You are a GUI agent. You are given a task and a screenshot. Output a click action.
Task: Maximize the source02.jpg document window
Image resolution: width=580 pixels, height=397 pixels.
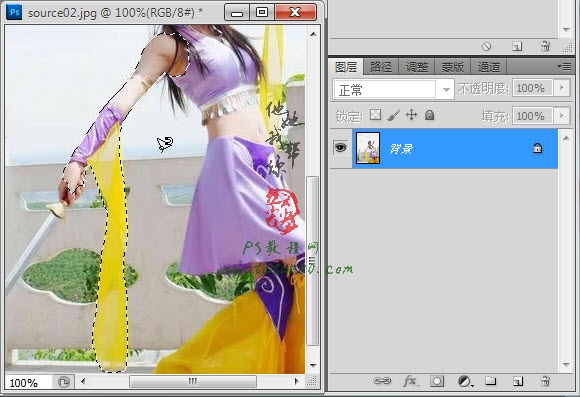tap(262, 12)
